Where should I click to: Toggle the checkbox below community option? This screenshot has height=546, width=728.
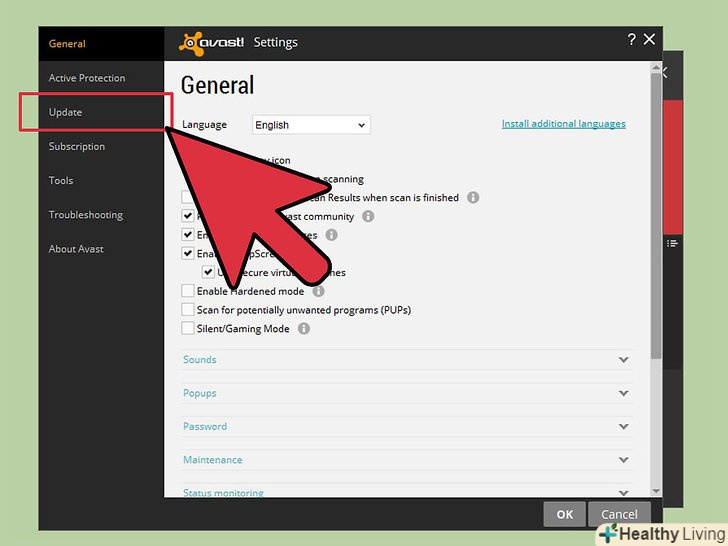pos(188,234)
